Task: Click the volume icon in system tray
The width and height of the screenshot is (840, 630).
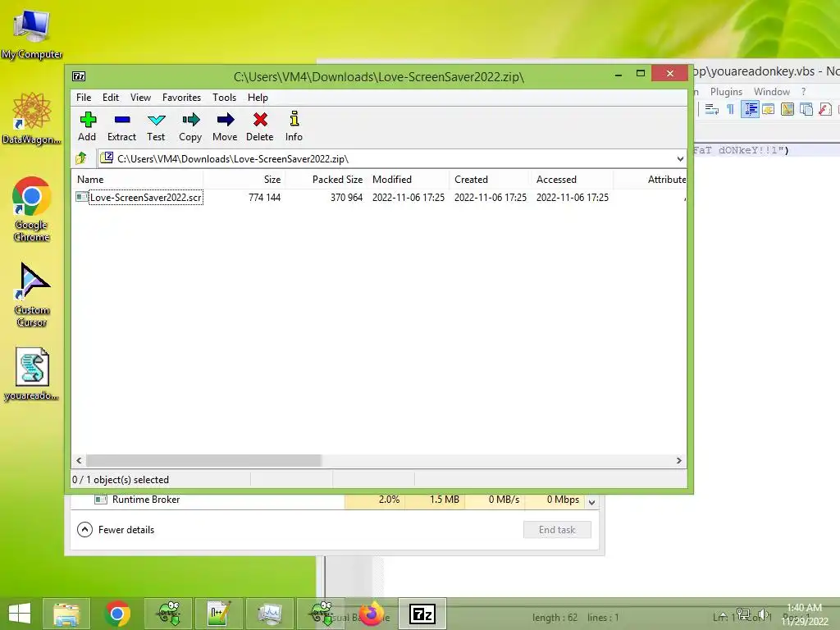Action: 762,614
